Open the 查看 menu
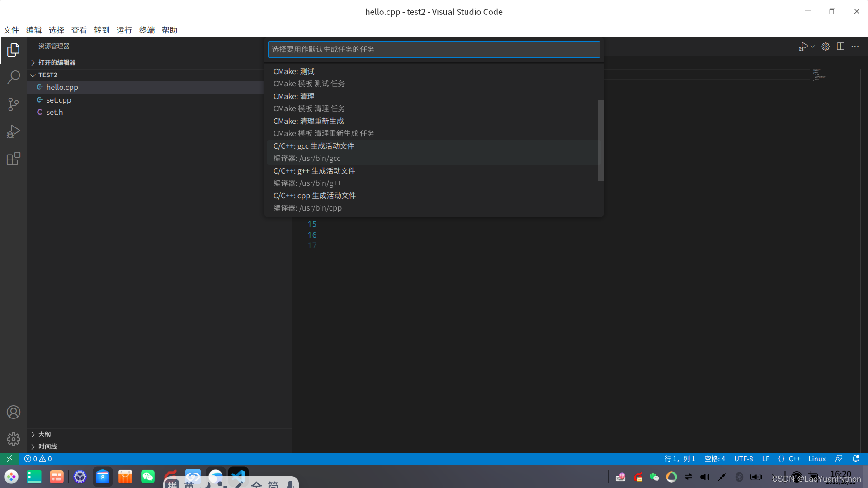Image resolution: width=868 pixels, height=488 pixels. click(x=79, y=30)
